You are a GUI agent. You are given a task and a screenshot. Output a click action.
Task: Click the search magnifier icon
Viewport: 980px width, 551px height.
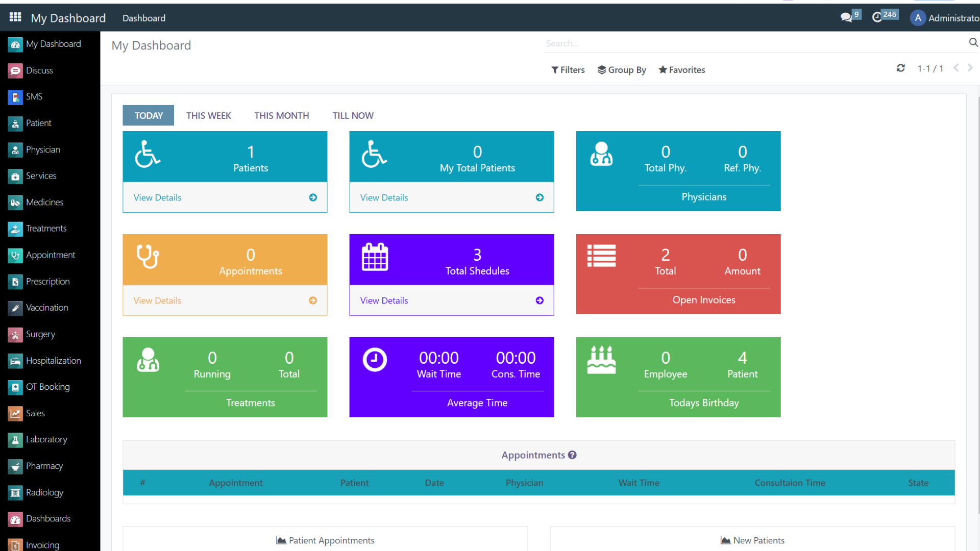pyautogui.click(x=973, y=43)
